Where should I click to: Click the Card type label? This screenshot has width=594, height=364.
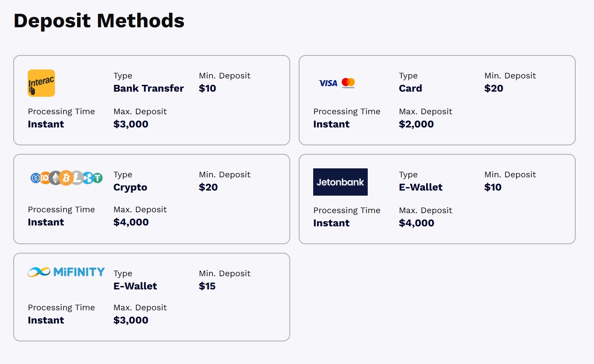[x=410, y=88]
